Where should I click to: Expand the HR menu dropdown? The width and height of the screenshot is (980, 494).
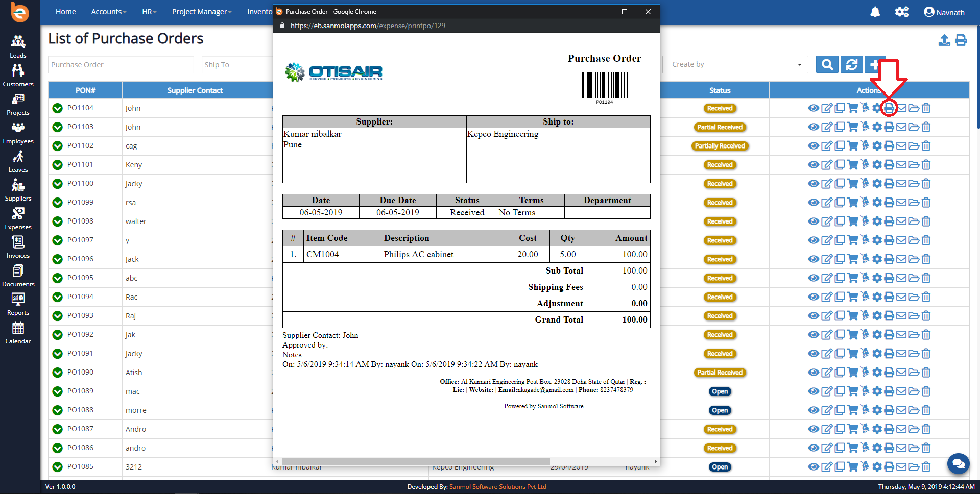coord(149,12)
